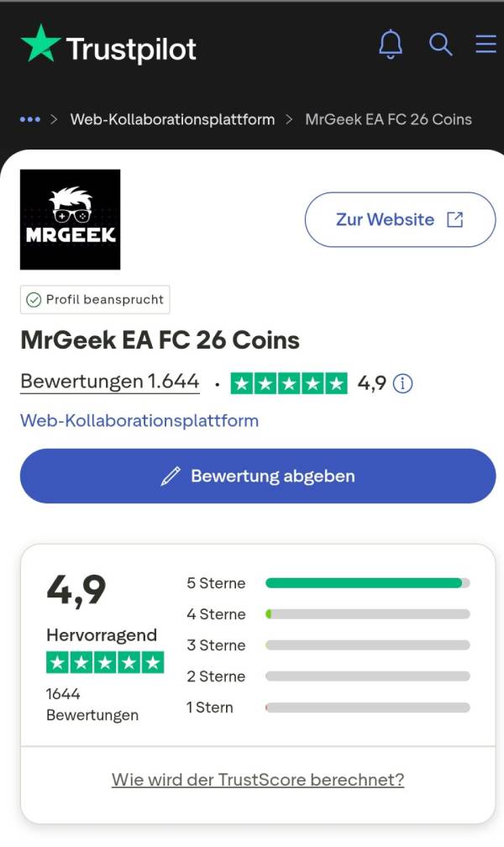504x847 pixels.
Task: Open the Web-Kollaborationsplattform breadcrumb
Action: pos(172,119)
